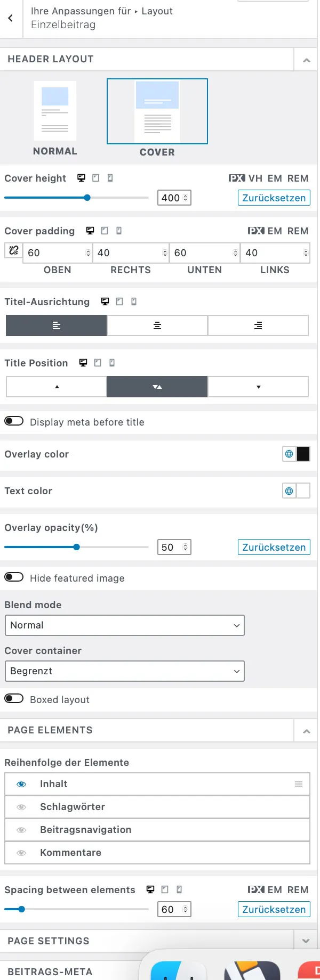Expand the PAGE SETTINGS section

coord(306,941)
